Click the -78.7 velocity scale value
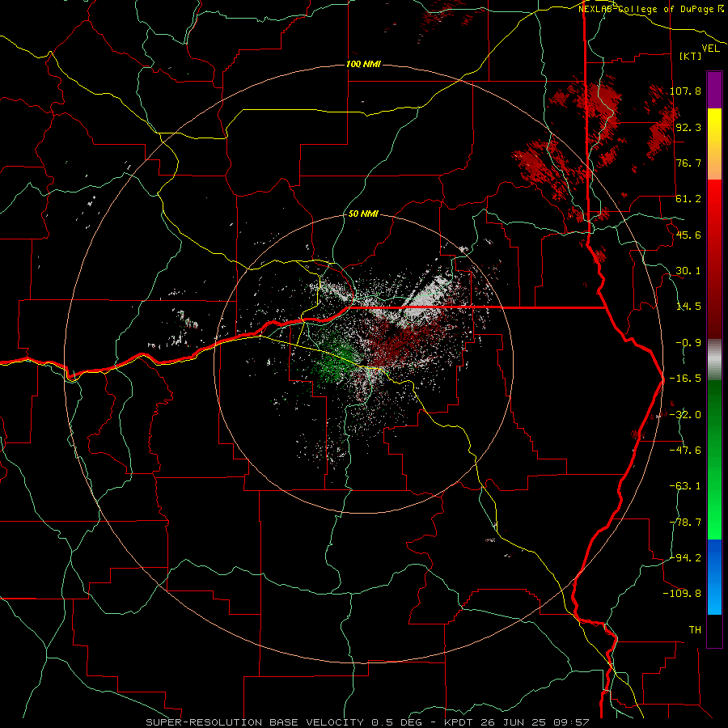 click(685, 523)
